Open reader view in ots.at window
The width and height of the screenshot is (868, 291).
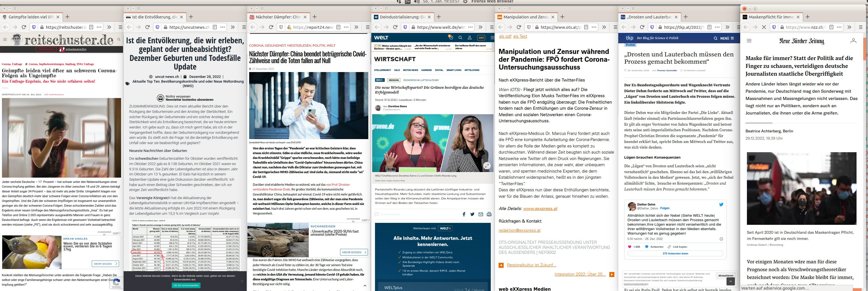586,27
